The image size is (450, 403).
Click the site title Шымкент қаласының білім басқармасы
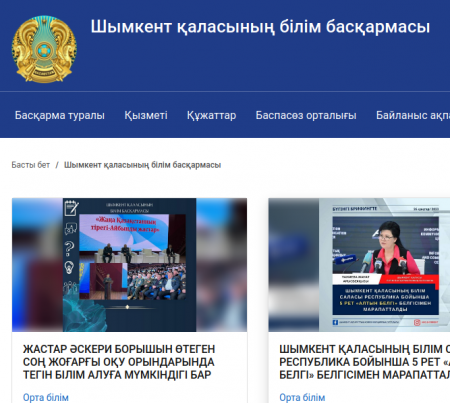pyautogui.click(x=260, y=27)
